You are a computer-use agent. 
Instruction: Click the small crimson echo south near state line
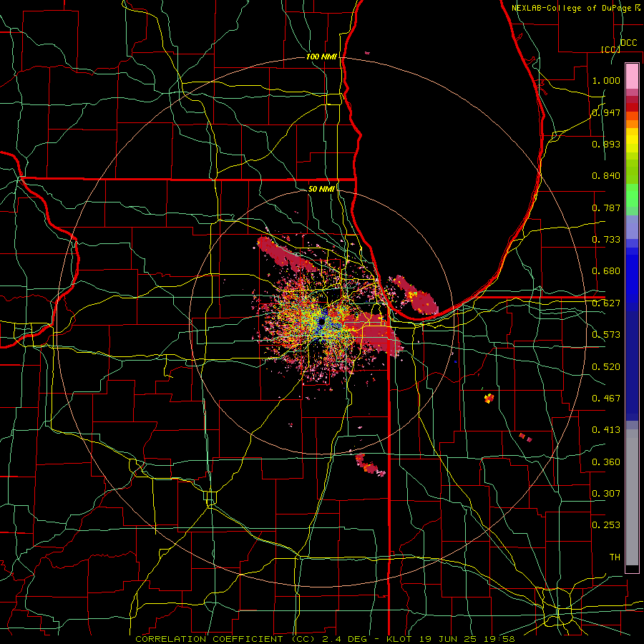point(370,465)
